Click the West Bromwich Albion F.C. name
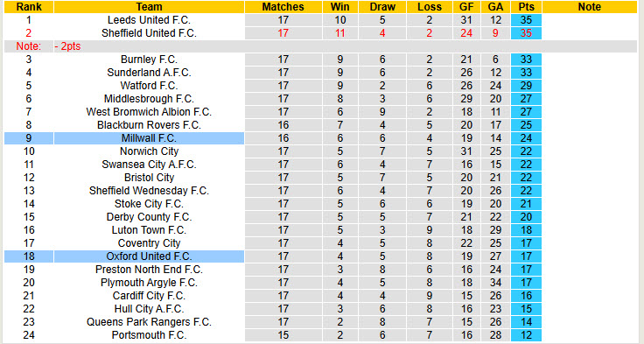Viewport: 644px width, 344px height. pos(149,112)
